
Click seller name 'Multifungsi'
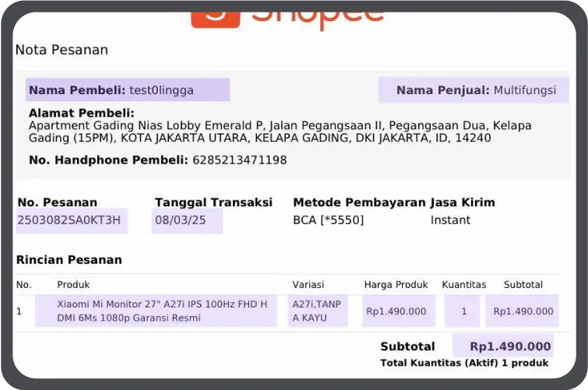tap(525, 90)
